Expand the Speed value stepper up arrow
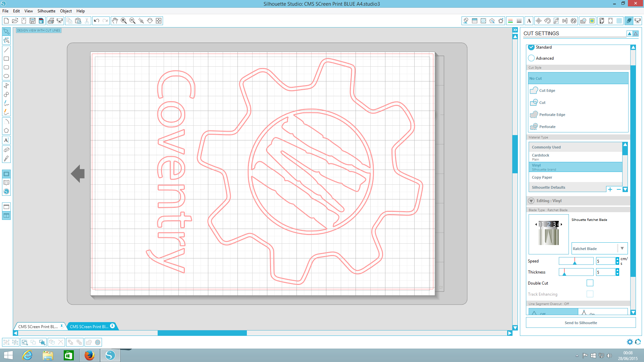 (x=618, y=259)
